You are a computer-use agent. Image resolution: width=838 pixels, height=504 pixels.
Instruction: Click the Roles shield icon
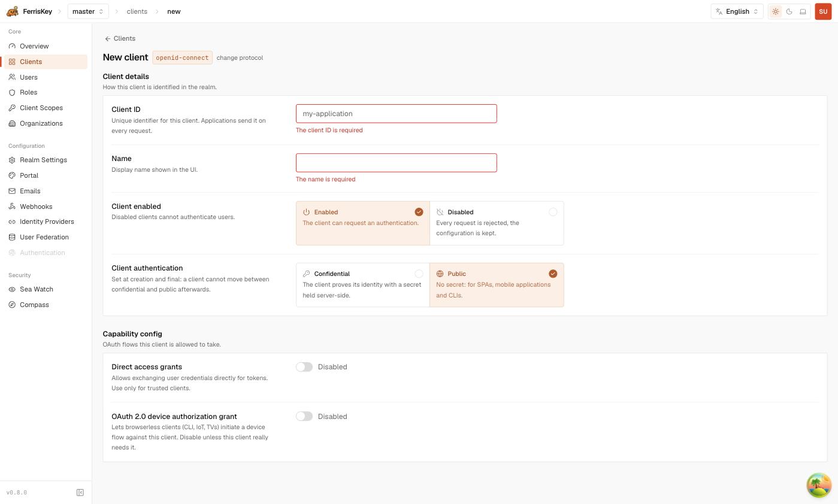coord(12,92)
